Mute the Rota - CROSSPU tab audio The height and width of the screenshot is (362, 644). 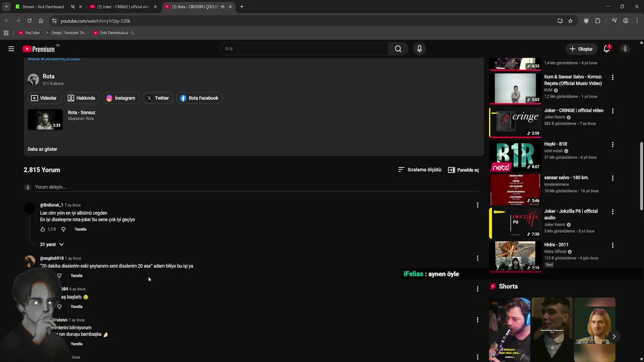222,7
